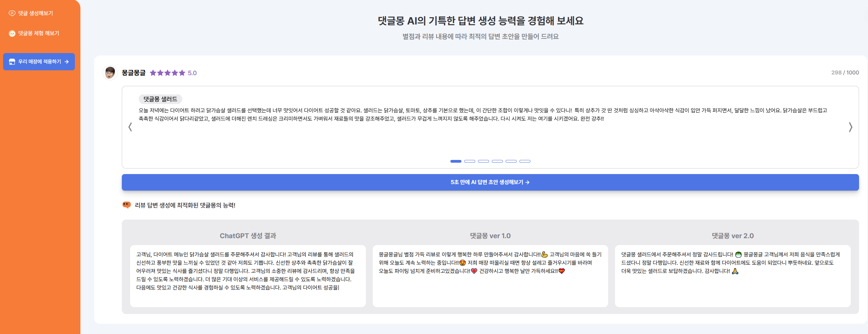Click the mascot face icon beside 댓글몽 체험 해보기
Screen dimensions: 868x334
click(x=12, y=33)
